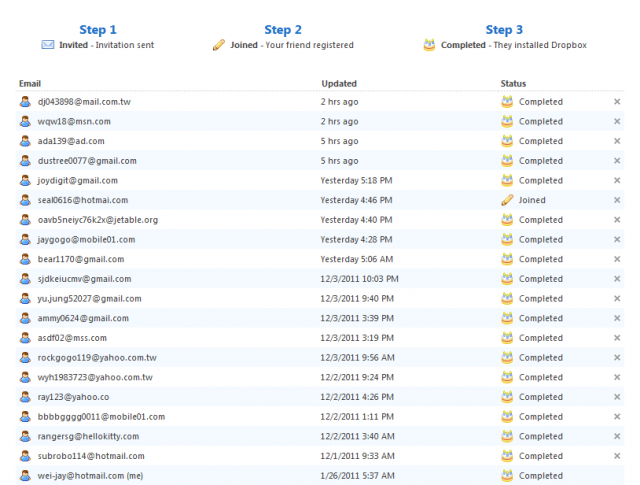Click the pencil Joined icon under Step 2

click(219, 45)
